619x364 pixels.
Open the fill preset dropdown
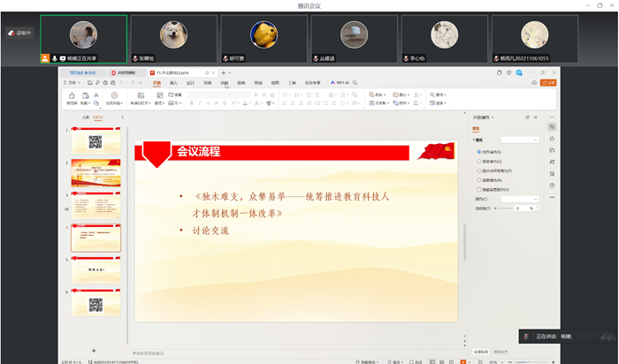(519, 140)
